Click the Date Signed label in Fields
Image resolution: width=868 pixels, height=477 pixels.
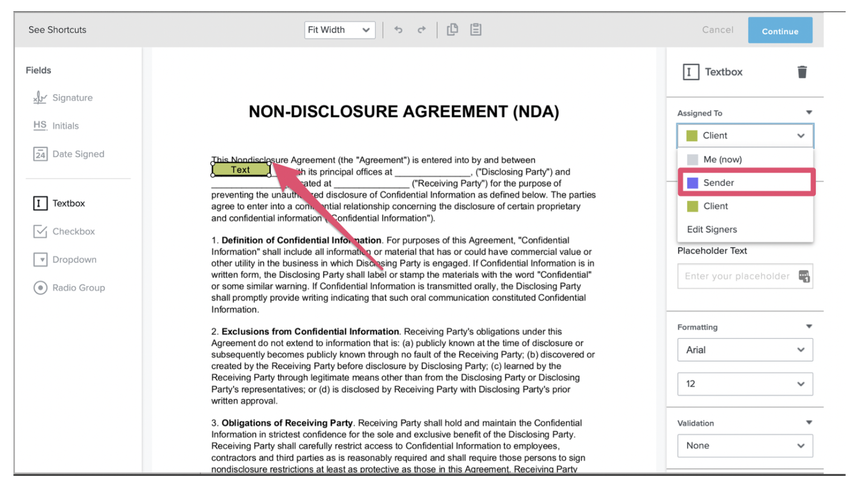coord(78,154)
